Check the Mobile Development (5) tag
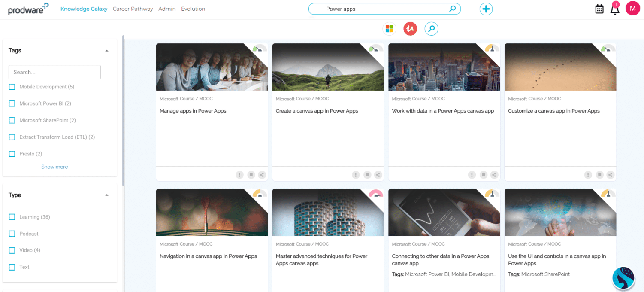The image size is (644, 292). [12, 87]
